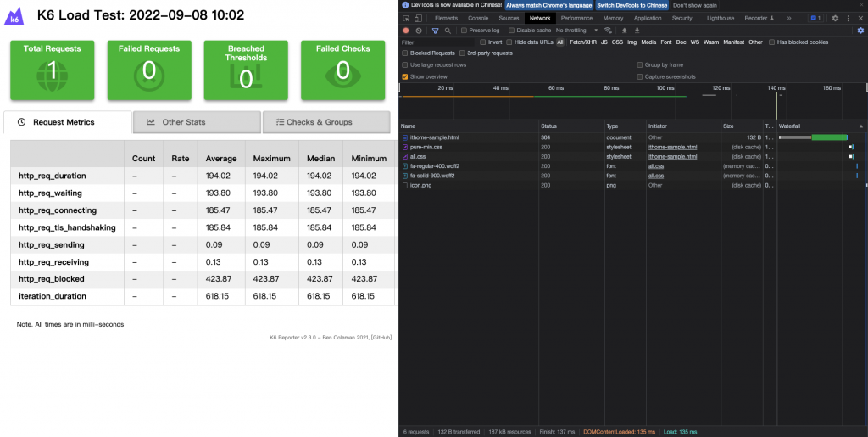
Task: Enable Capture screenshots checkbox
Action: (640, 76)
